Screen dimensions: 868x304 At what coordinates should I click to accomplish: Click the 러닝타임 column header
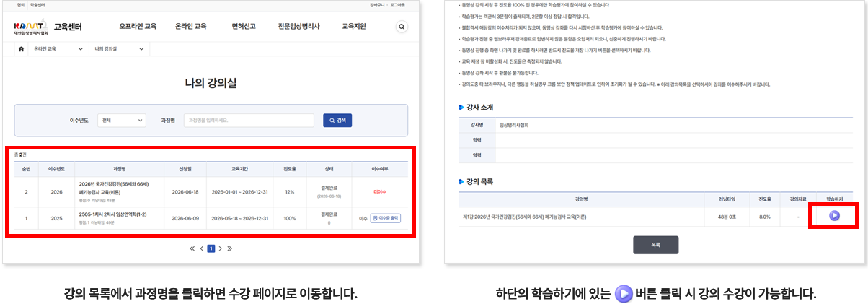pyautogui.click(x=726, y=198)
